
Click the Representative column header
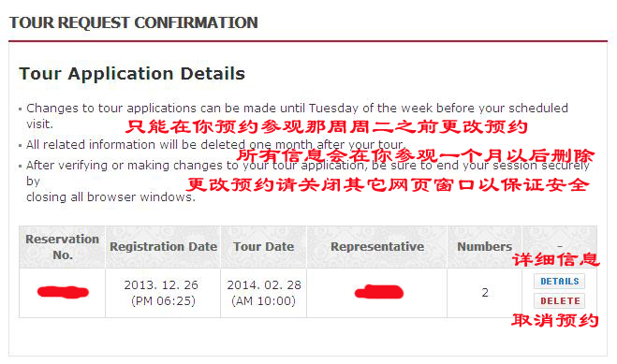(x=377, y=247)
